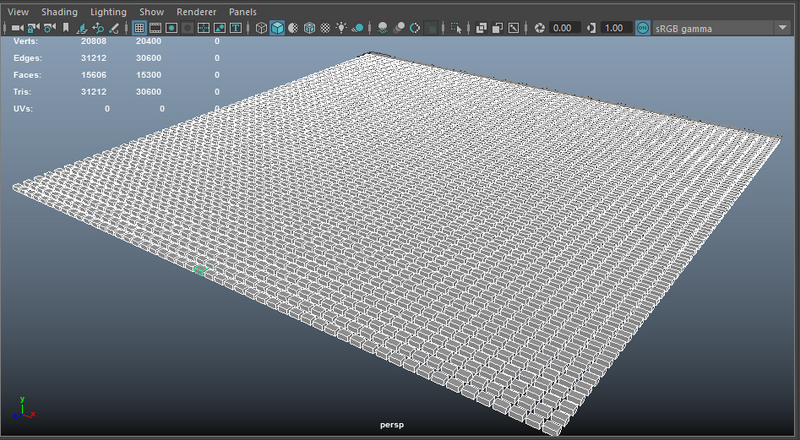
Task: Switch to Wireframe display icon
Action: pos(261,28)
